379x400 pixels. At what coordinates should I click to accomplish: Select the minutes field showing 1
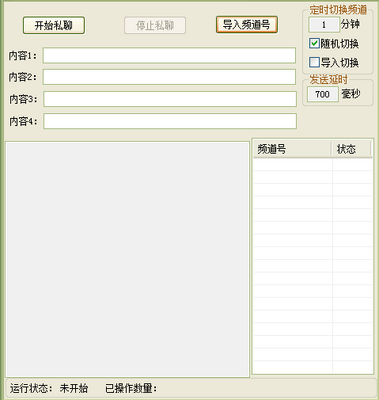pyautogui.click(x=324, y=25)
